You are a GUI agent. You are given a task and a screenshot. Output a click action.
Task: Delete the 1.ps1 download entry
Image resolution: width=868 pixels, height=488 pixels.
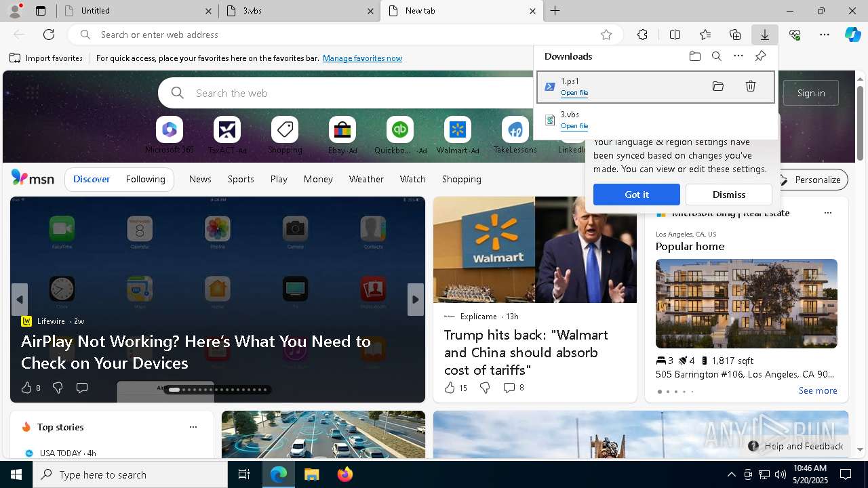(x=751, y=86)
